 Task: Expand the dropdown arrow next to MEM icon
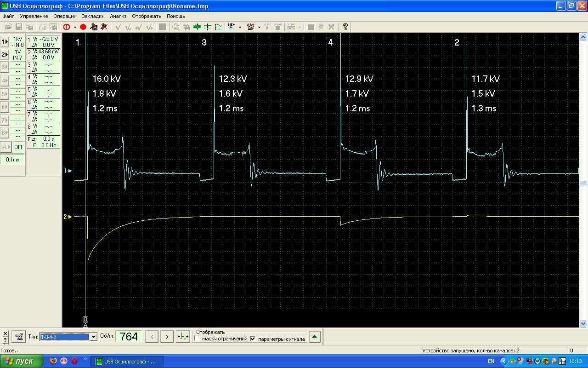pyautogui.click(x=240, y=27)
